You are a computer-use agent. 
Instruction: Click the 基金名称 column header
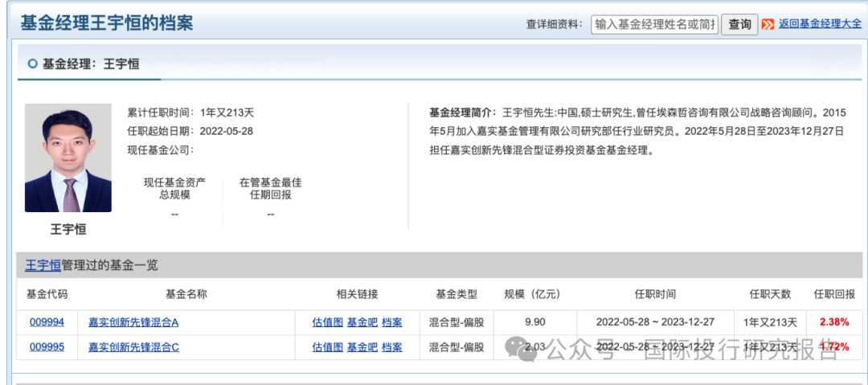(x=186, y=294)
